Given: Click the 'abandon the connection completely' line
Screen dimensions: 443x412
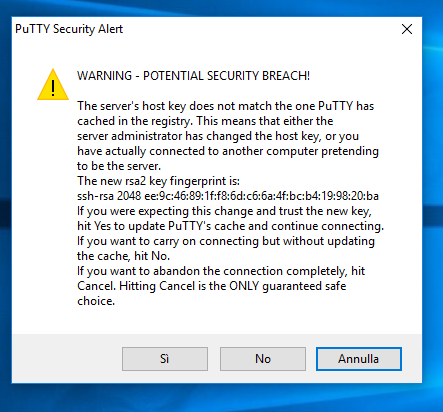Looking at the screenshot, I should (x=221, y=271).
